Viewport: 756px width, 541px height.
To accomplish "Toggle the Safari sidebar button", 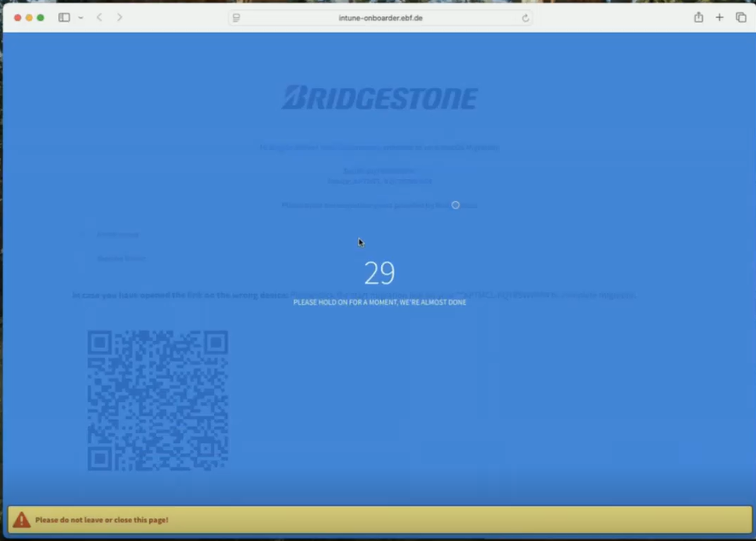I will [x=64, y=17].
